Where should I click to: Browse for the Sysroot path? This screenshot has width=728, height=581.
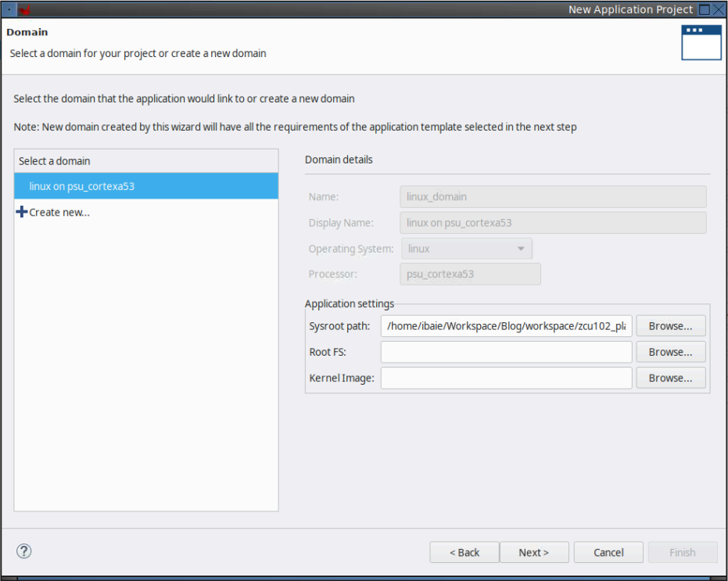[x=670, y=326]
